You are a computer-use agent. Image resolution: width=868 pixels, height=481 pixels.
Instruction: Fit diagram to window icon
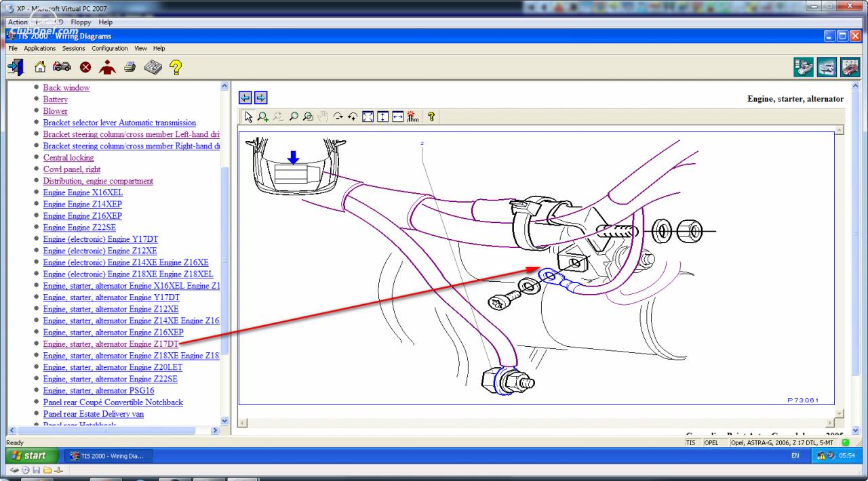(x=368, y=117)
